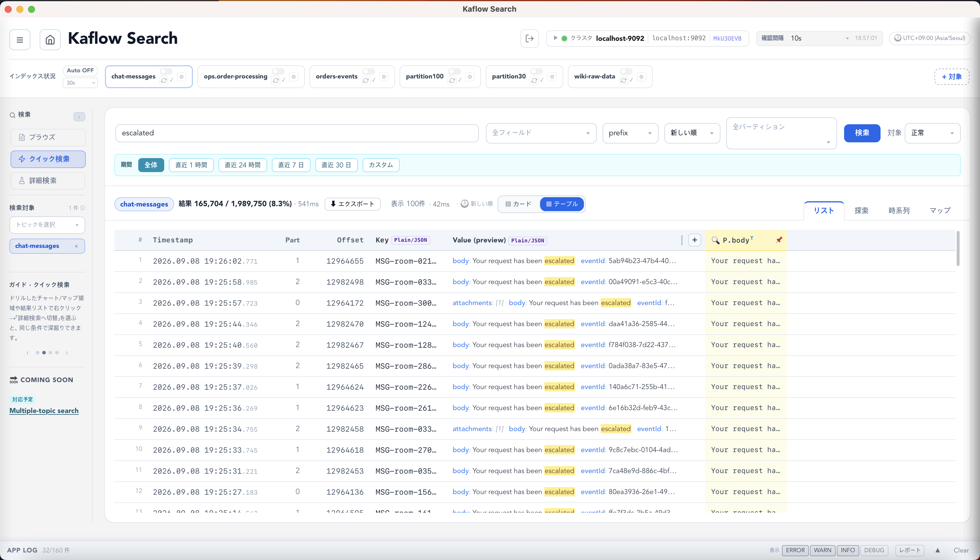Open the レポート log button
Viewport: 980px width, 560px height.
[910, 550]
